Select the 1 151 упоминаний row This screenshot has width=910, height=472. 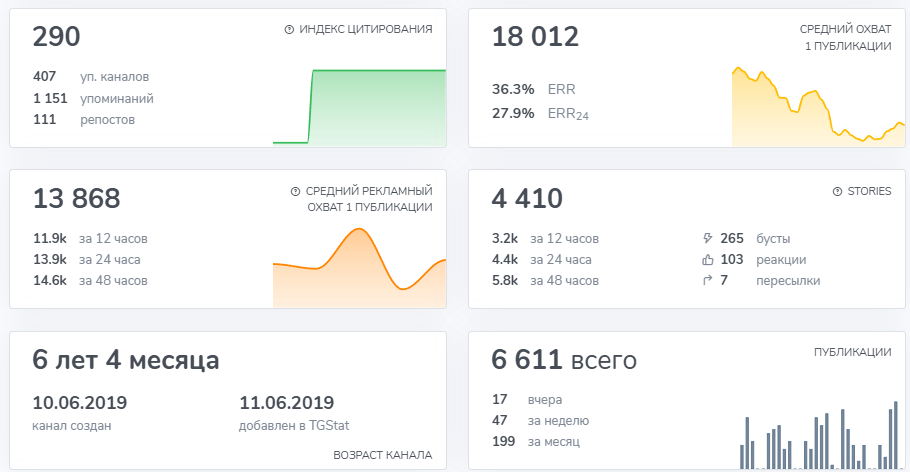(x=92, y=98)
